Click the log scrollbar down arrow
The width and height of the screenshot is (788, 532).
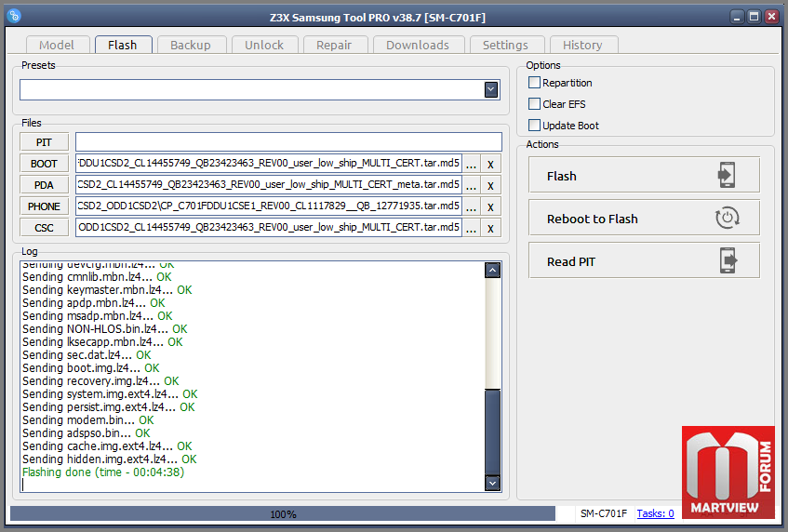[492, 484]
